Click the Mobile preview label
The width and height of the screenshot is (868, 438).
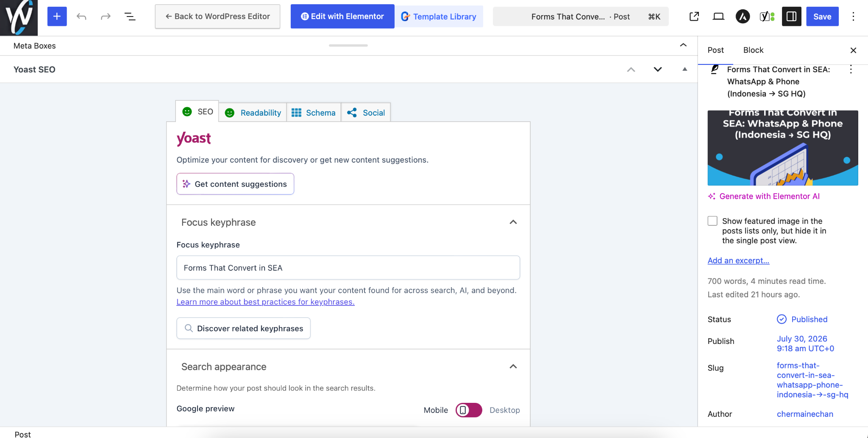click(x=436, y=410)
